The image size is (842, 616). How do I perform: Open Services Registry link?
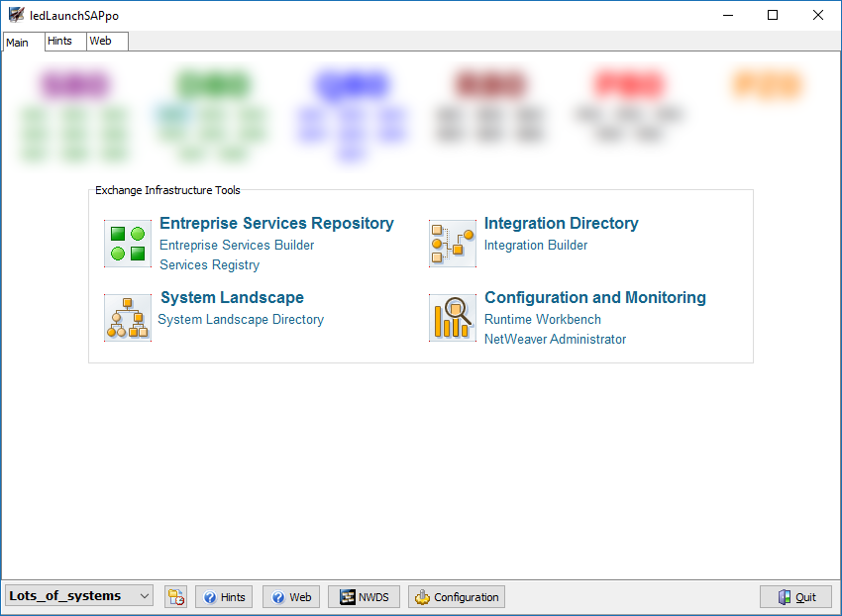coord(209,264)
